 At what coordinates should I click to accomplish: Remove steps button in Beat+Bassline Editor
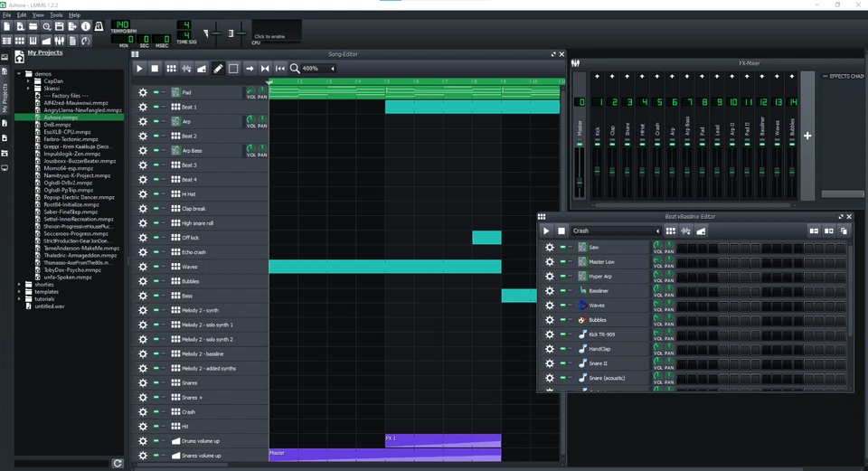point(814,231)
